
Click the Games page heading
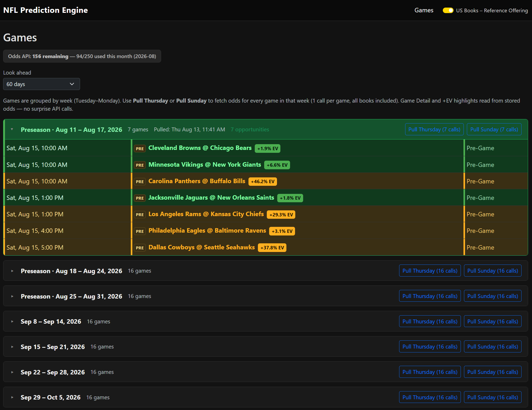tap(20, 38)
